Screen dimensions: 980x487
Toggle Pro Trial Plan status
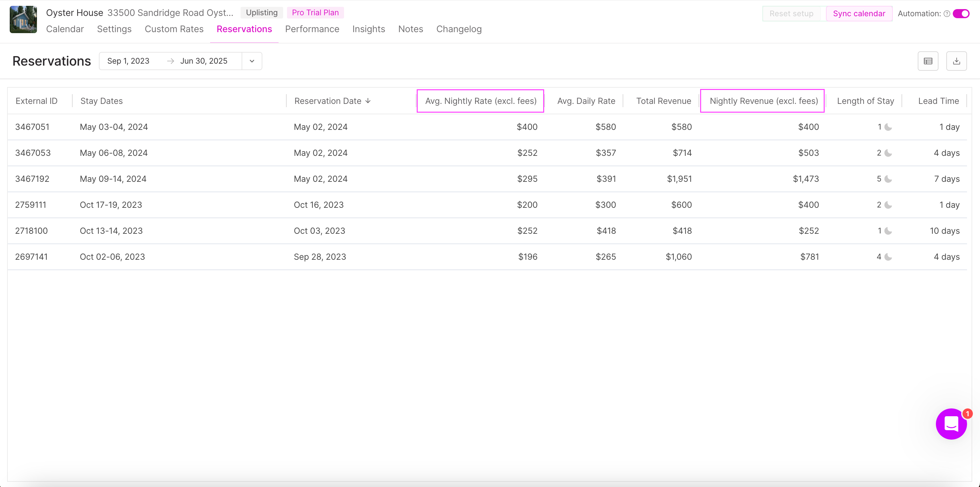coord(315,12)
